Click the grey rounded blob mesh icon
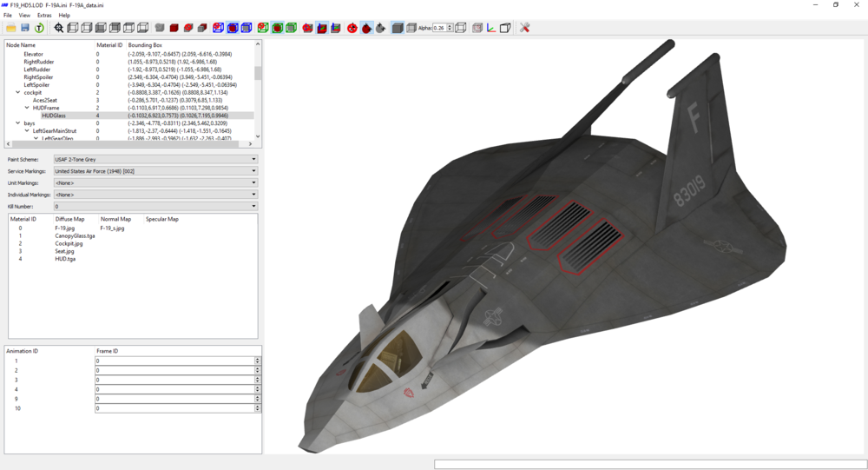The image size is (868, 470). point(160,28)
